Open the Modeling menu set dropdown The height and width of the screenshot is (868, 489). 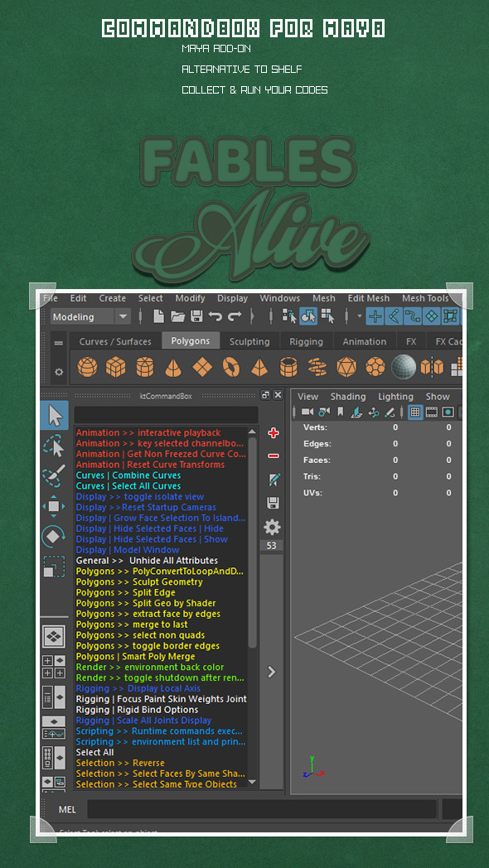tap(91, 316)
